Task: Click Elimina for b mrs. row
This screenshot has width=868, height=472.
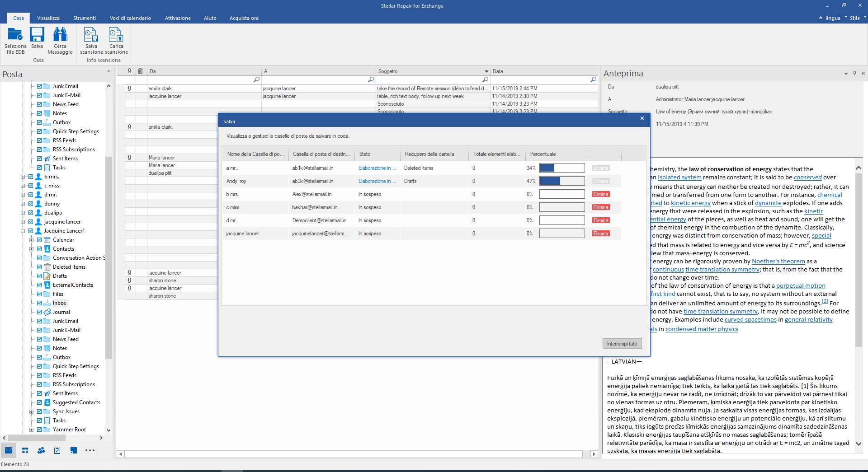Action: (x=601, y=194)
